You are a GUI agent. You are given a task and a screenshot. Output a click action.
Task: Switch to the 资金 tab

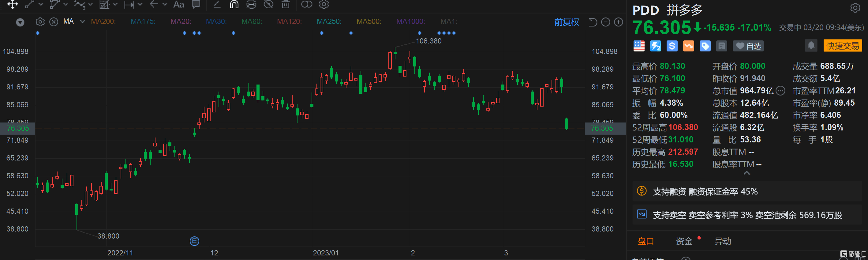click(684, 241)
